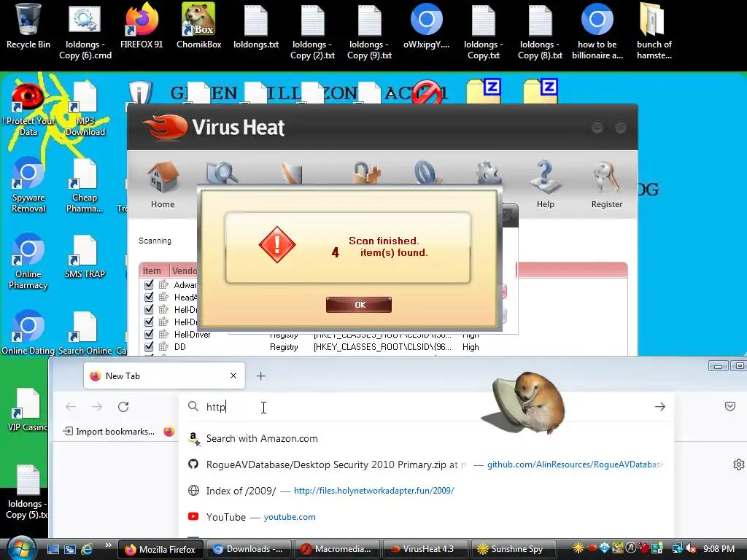Open the Online Dating desktop shortcut

pyautogui.click(x=28, y=333)
